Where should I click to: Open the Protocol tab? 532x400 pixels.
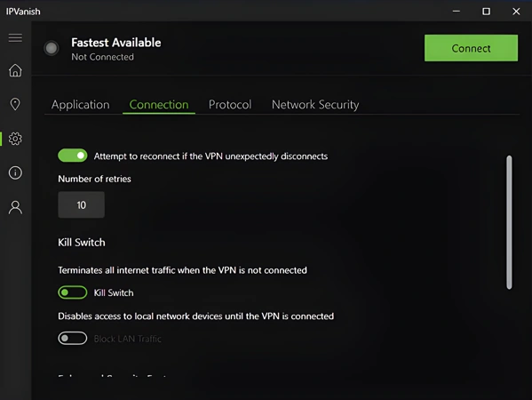click(230, 105)
